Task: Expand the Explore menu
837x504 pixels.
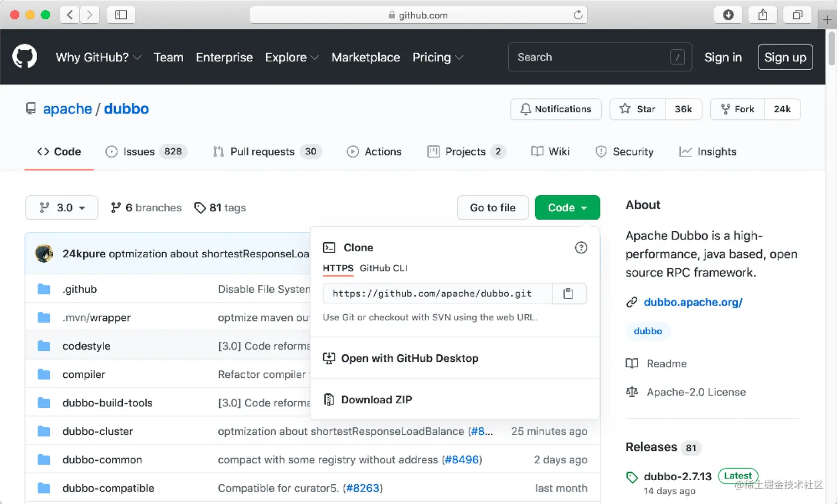Action: pos(292,57)
